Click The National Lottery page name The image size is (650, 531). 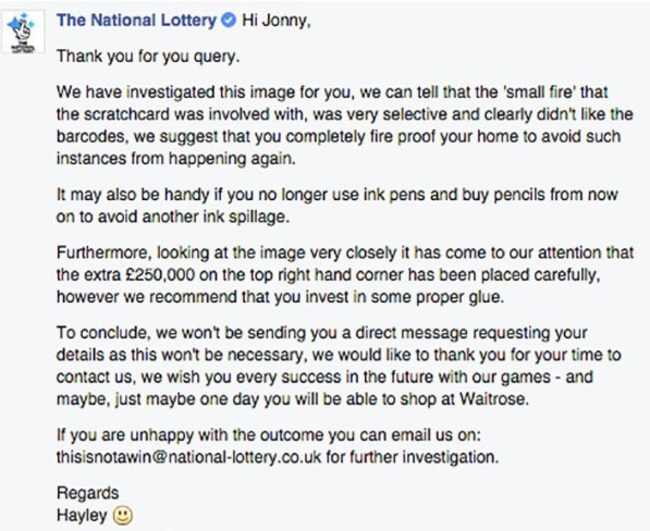[137, 20]
